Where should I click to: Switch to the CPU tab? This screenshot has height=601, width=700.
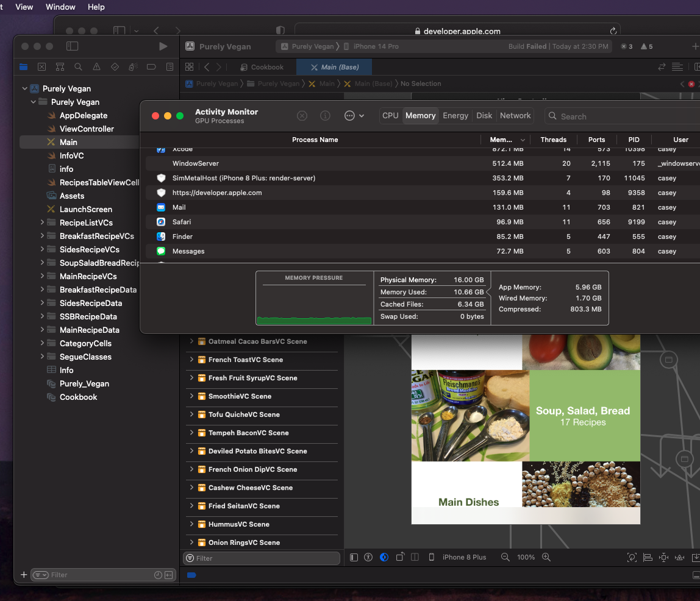tap(390, 116)
